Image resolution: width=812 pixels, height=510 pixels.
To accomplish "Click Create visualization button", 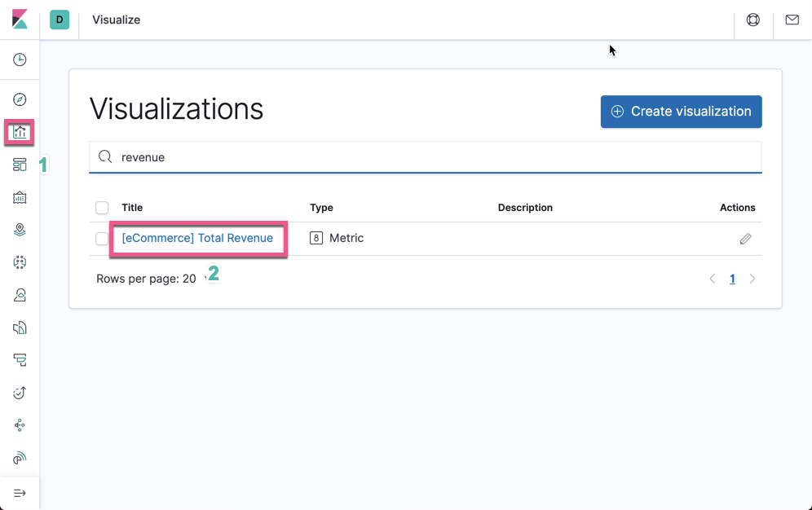I will click(x=681, y=112).
